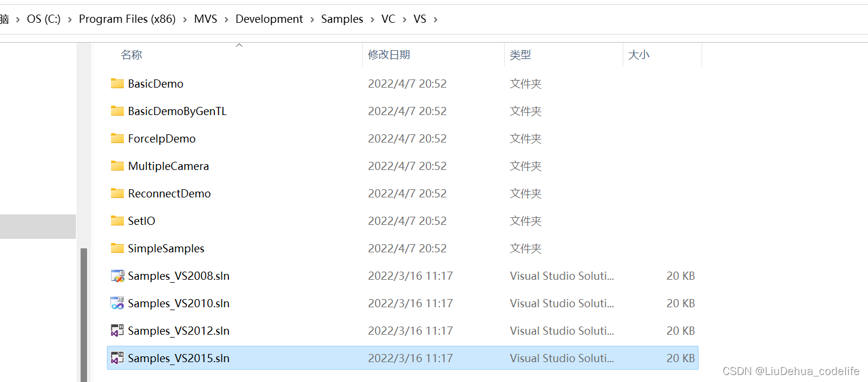
Task: Expand chevron after Development breadcrumb
Action: [x=313, y=19]
